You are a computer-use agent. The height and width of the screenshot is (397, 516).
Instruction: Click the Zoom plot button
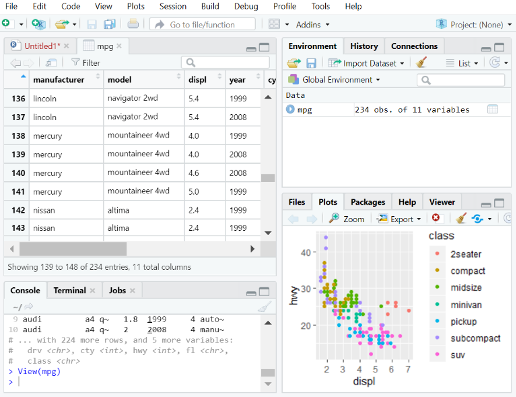pyautogui.click(x=347, y=219)
